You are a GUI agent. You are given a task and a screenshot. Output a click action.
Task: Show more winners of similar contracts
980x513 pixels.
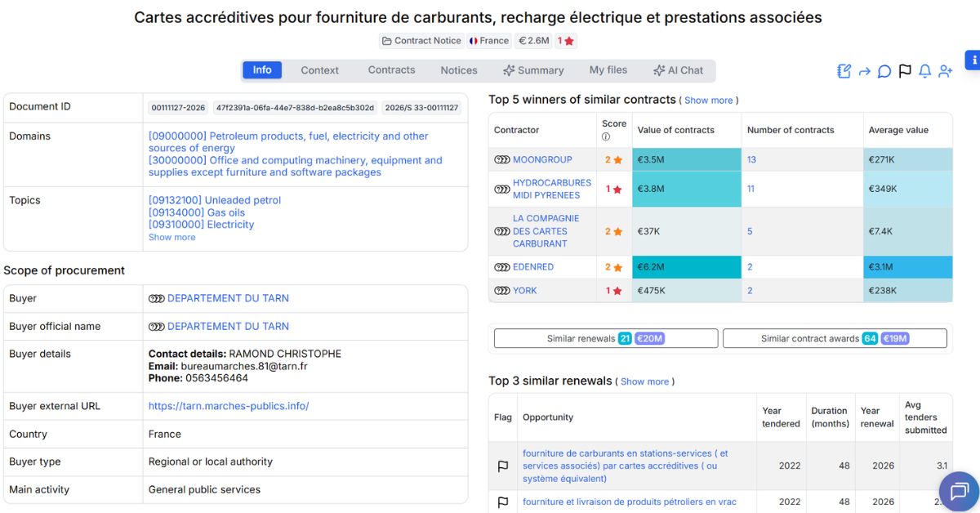pos(708,100)
